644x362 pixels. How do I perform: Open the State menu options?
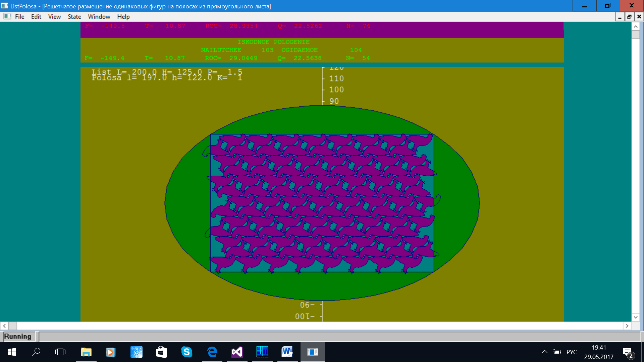73,16
